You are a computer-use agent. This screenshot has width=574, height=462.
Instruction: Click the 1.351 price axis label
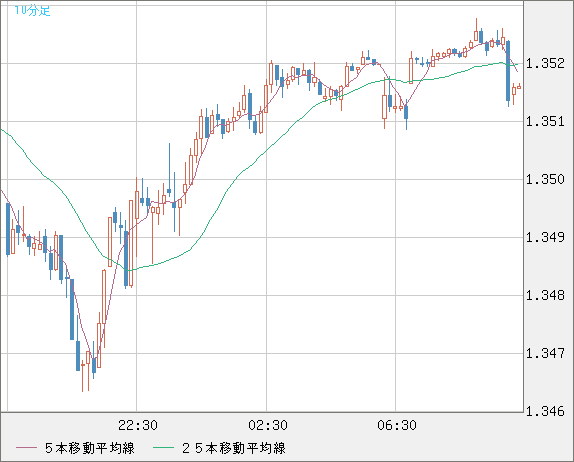(x=545, y=121)
